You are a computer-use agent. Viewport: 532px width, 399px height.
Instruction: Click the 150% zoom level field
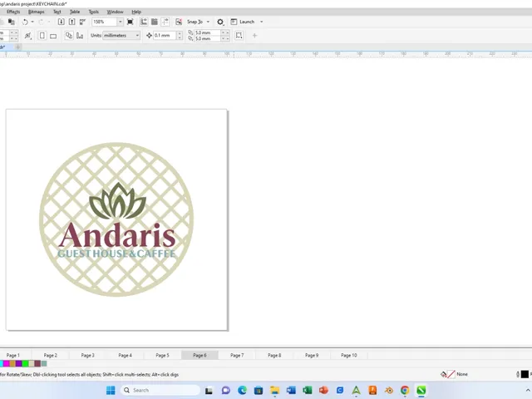tap(105, 22)
